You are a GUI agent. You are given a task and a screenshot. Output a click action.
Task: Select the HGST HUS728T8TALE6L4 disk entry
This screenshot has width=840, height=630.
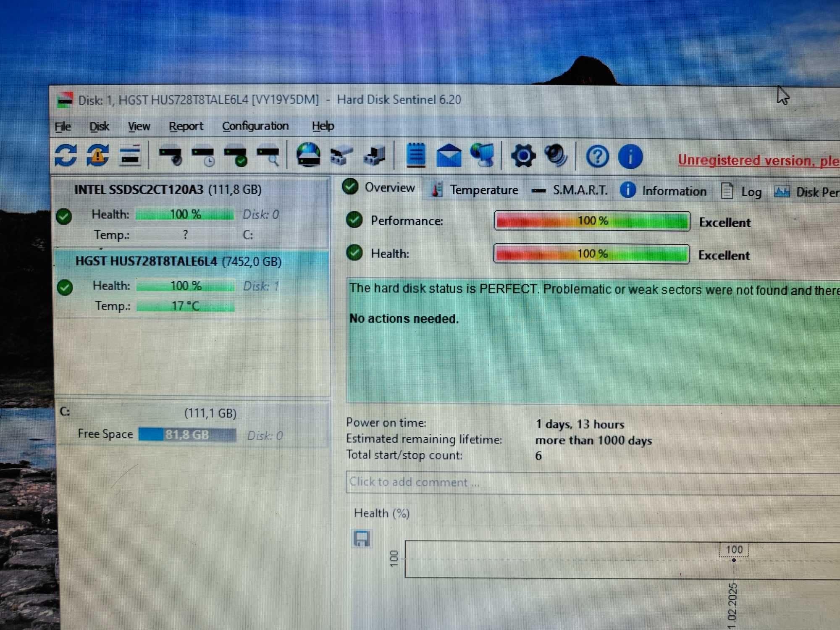coord(192,284)
